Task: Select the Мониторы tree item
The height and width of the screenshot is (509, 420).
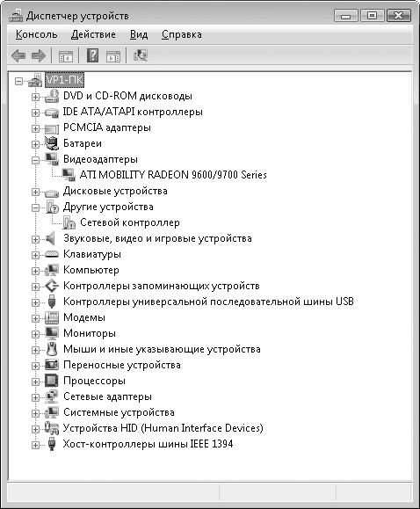Action: coord(90,333)
